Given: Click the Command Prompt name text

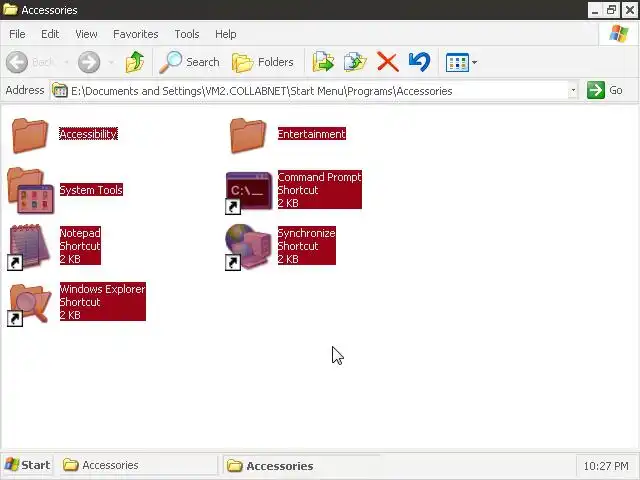Looking at the screenshot, I should coord(320,177).
